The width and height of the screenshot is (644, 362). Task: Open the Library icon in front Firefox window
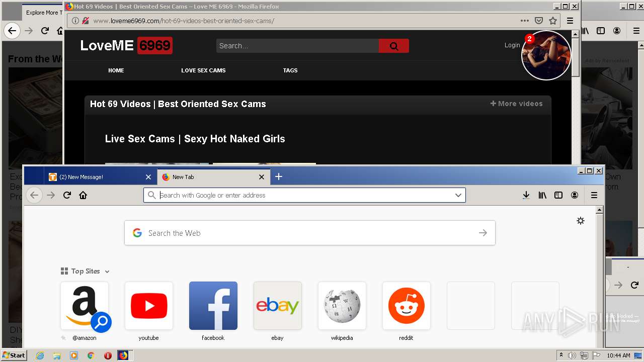pyautogui.click(x=542, y=195)
